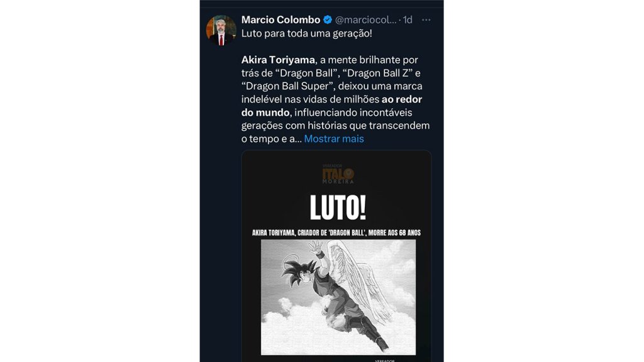The image size is (644, 362).
Task: Open the @marciocol... handle link
Action: tap(365, 19)
